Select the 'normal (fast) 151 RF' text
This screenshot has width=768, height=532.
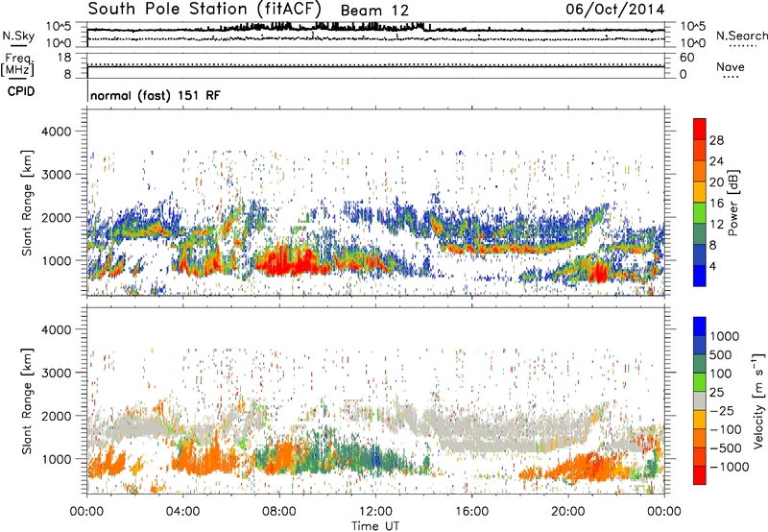pyautogui.click(x=156, y=95)
